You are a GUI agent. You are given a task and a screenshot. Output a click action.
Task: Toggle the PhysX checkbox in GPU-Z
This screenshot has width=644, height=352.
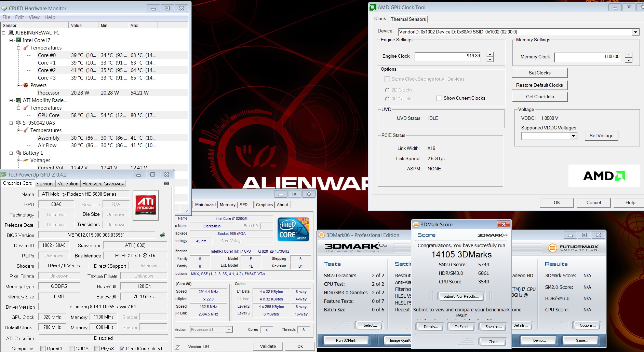coord(97,349)
